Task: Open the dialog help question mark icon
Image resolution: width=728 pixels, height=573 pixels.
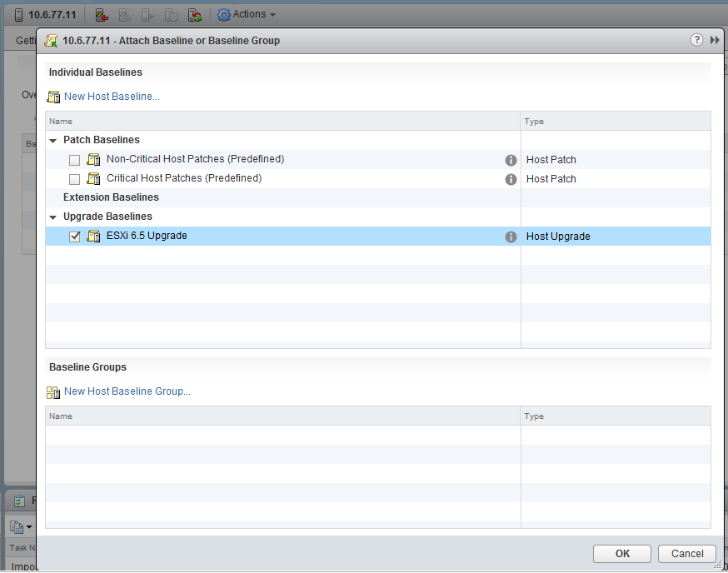Action: 696,40
